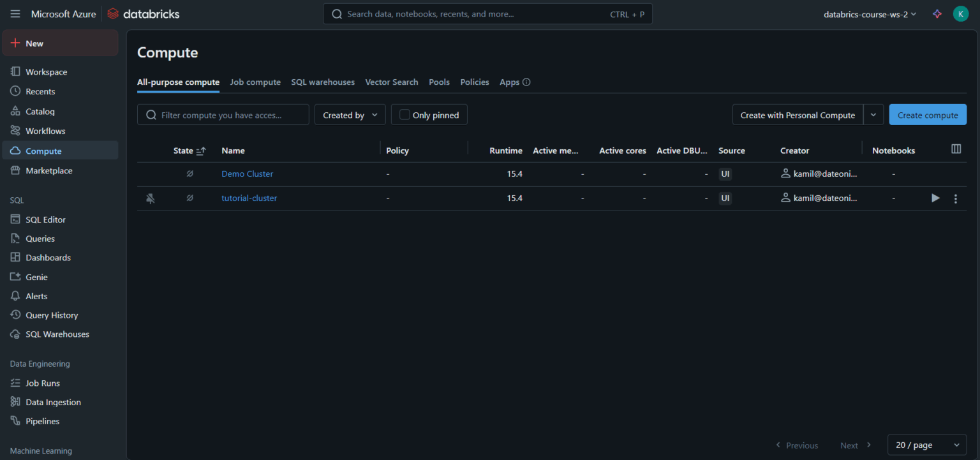Viewport: 980px width, 460px height.
Task: Expand the arrow beside Create with Personal Compute
Action: (x=873, y=115)
